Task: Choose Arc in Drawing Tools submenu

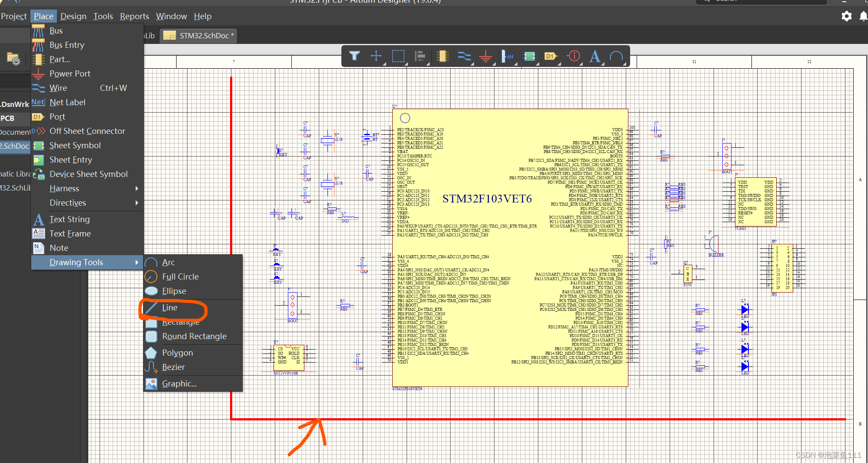Action: pyautogui.click(x=193, y=262)
